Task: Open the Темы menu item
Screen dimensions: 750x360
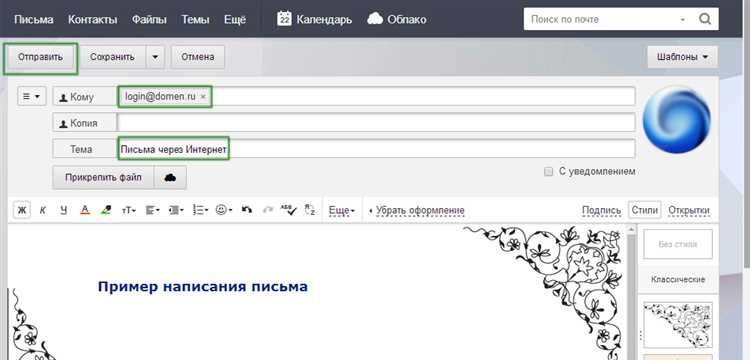Action: [x=195, y=20]
